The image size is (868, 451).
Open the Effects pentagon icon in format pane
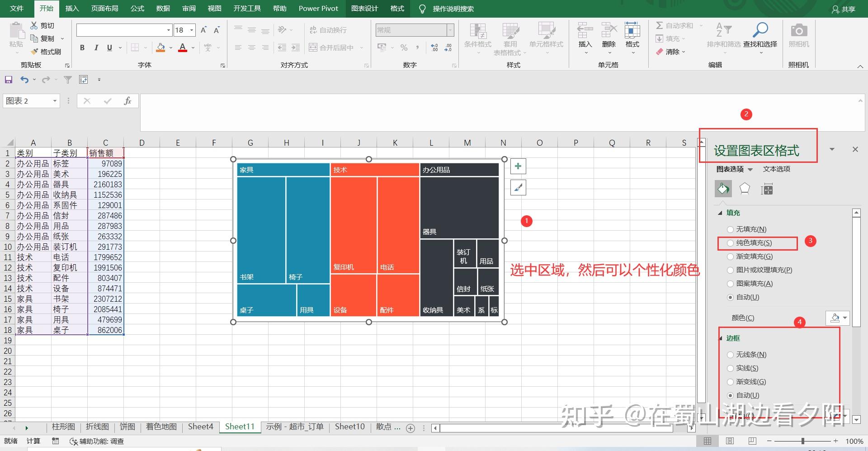click(x=745, y=189)
